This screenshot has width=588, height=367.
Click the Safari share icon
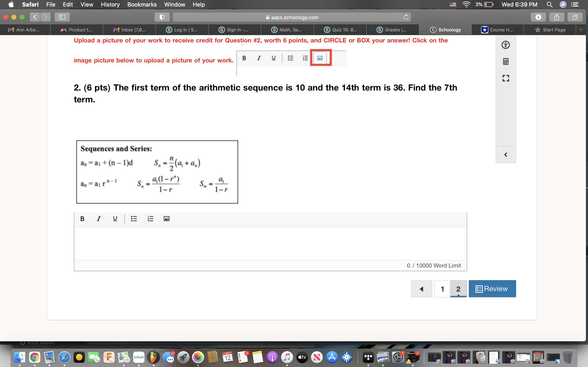(x=556, y=17)
